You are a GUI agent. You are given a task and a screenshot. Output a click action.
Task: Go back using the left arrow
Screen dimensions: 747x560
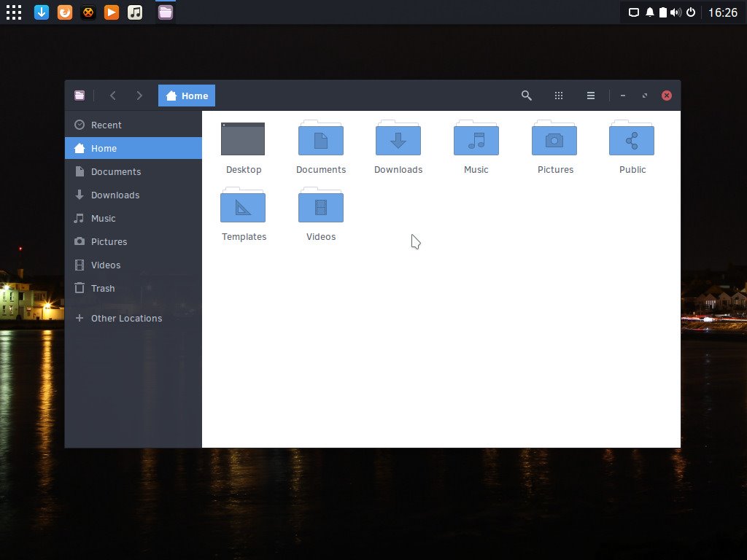tap(112, 96)
